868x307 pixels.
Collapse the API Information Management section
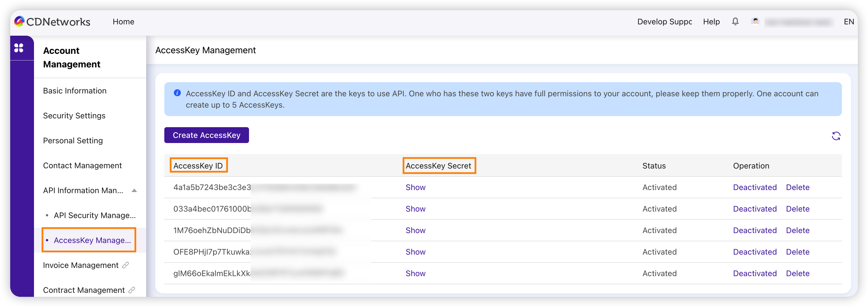[x=134, y=190]
